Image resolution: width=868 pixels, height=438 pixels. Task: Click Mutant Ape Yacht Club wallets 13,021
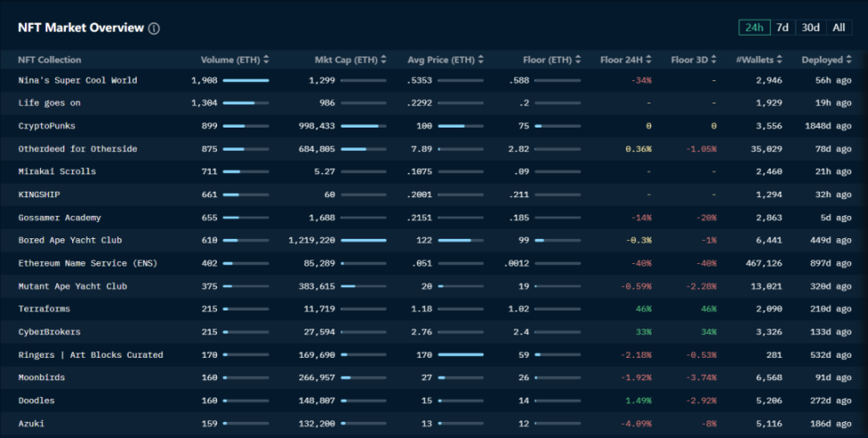pyautogui.click(x=767, y=286)
